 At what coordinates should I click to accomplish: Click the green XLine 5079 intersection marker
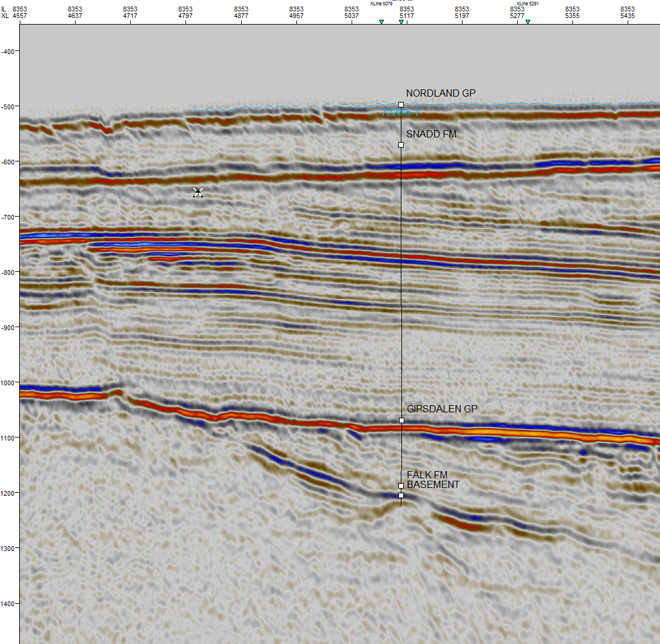pos(381,22)
